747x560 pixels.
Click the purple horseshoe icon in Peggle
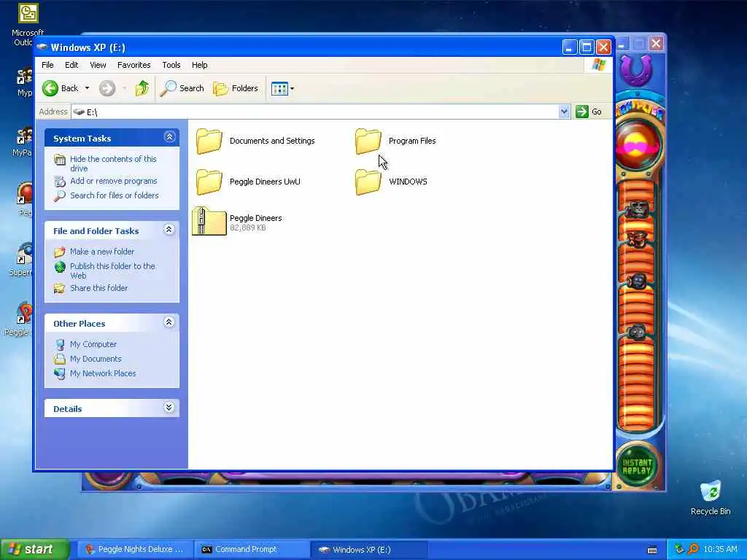[x=636, y=71]
